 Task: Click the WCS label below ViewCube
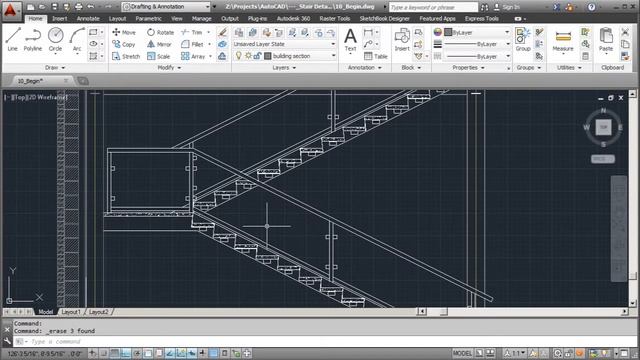pos(603,159)
